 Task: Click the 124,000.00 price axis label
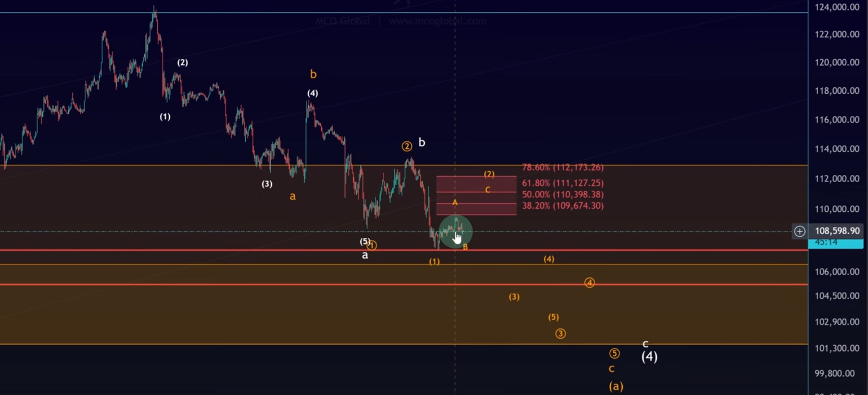tap(837, 7)
